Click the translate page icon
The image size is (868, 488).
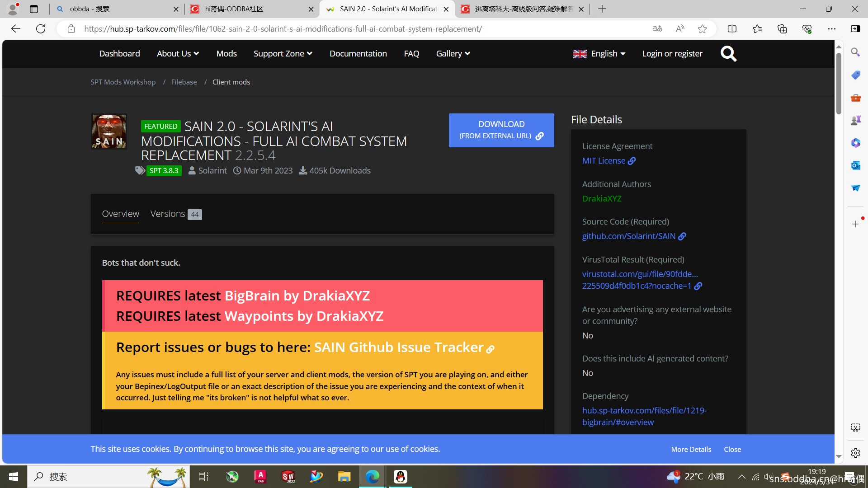(x=657, y=29)
